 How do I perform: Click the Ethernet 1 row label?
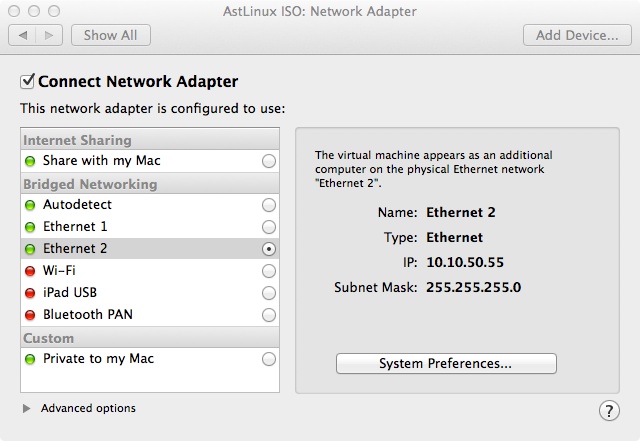click(75, 226)
